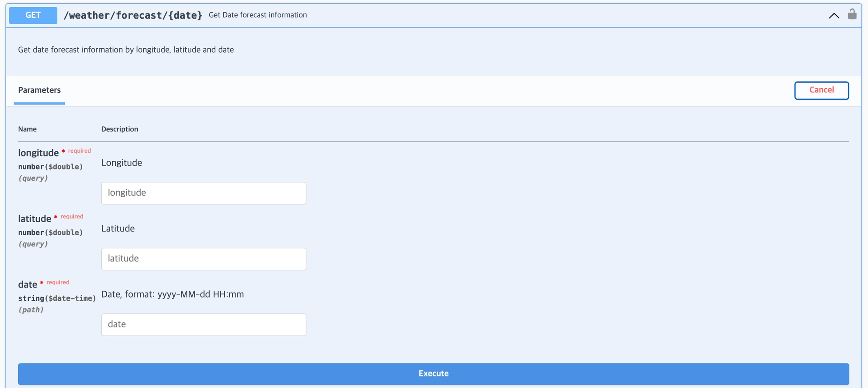
Task: Focus the date input field
Action: pos(204,324)
